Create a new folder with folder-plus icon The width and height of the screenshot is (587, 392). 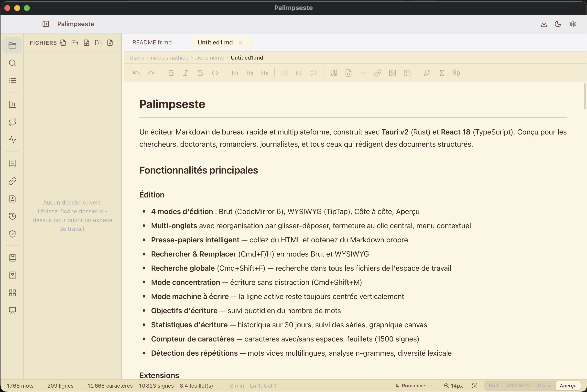tap(98, 43)
